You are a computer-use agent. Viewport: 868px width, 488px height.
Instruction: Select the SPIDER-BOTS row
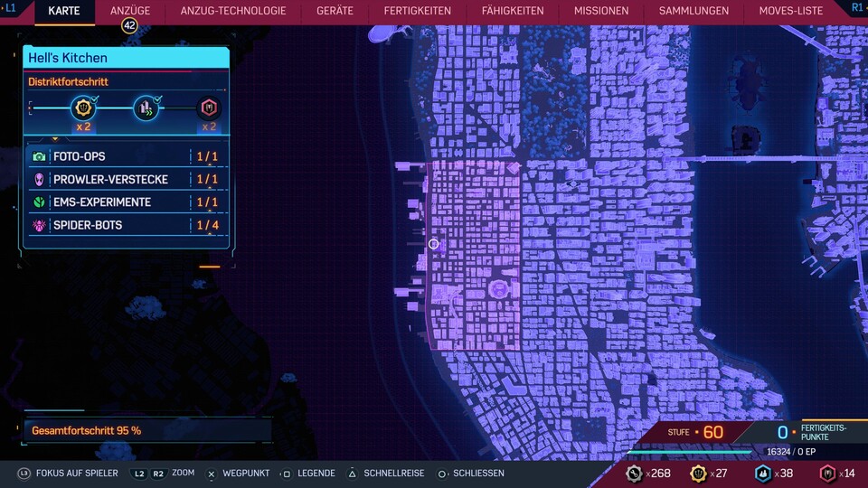(x=127, y=225)
